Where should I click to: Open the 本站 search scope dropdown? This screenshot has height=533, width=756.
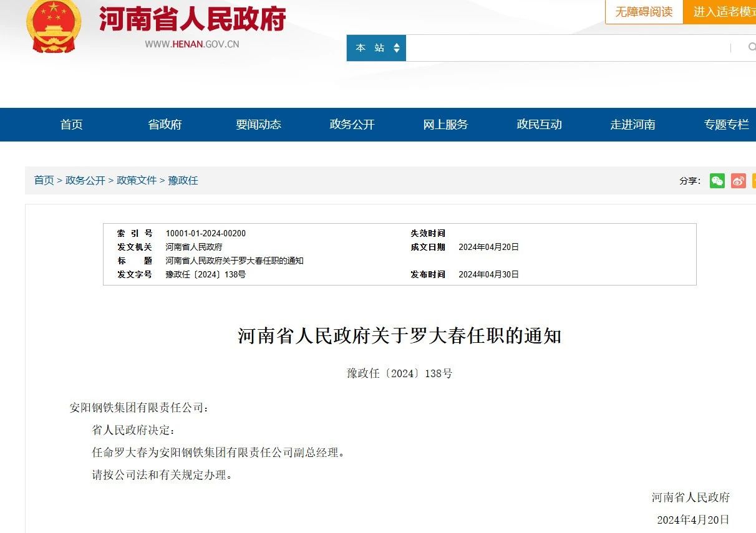[376, 48]
